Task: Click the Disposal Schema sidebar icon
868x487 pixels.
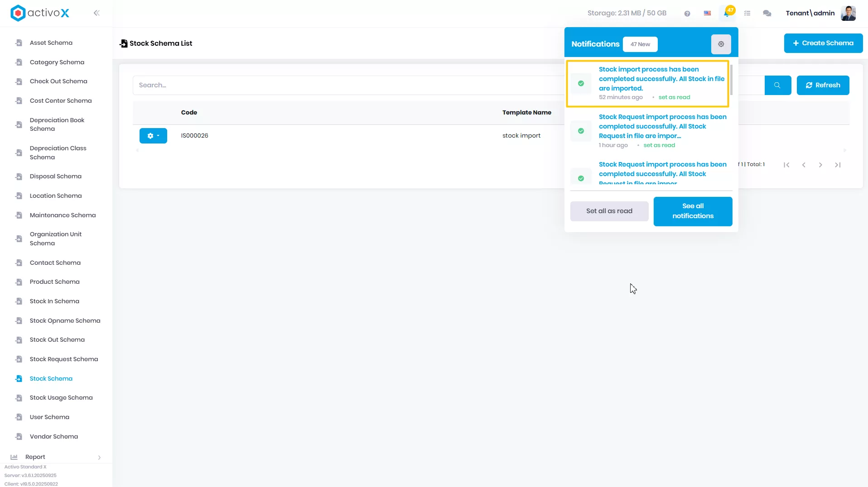Action: 19,177
